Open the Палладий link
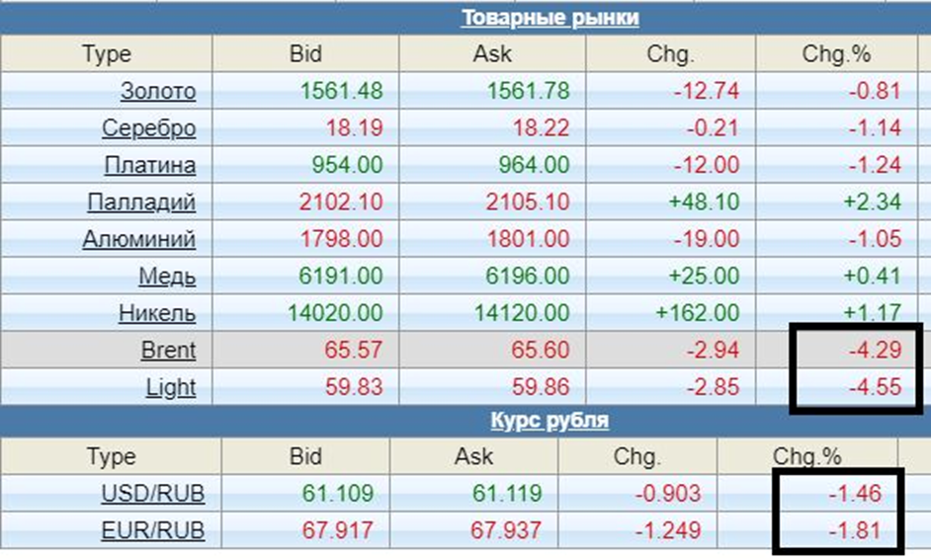Viewport: 931px width, 560px height. (141, 202)
